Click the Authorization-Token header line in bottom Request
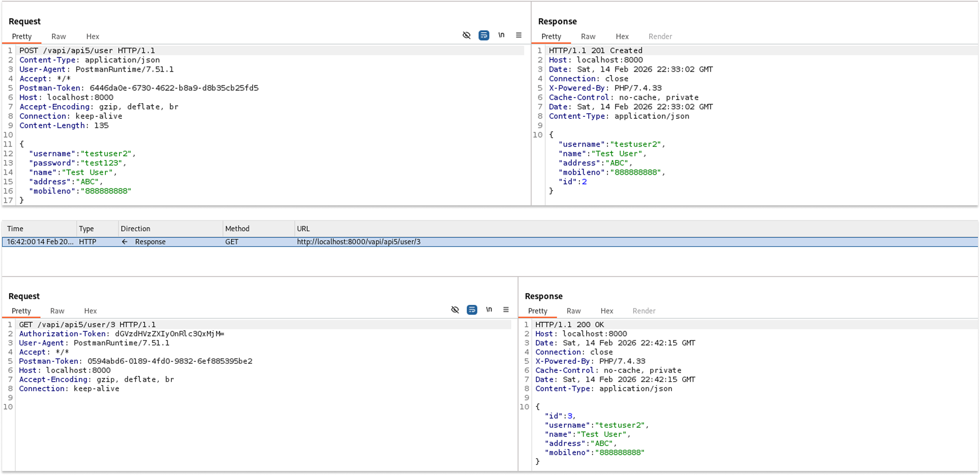Screen dimensions: 980x475 [x=122, y=334]
